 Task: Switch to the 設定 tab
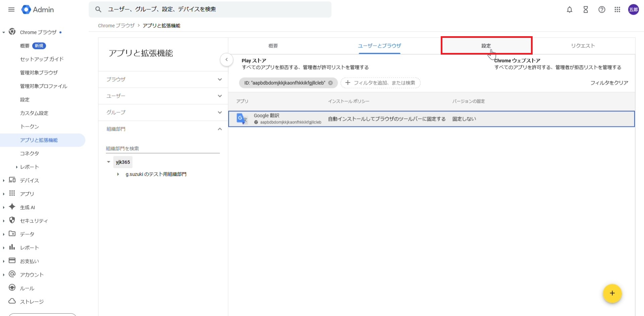[486, 46]
